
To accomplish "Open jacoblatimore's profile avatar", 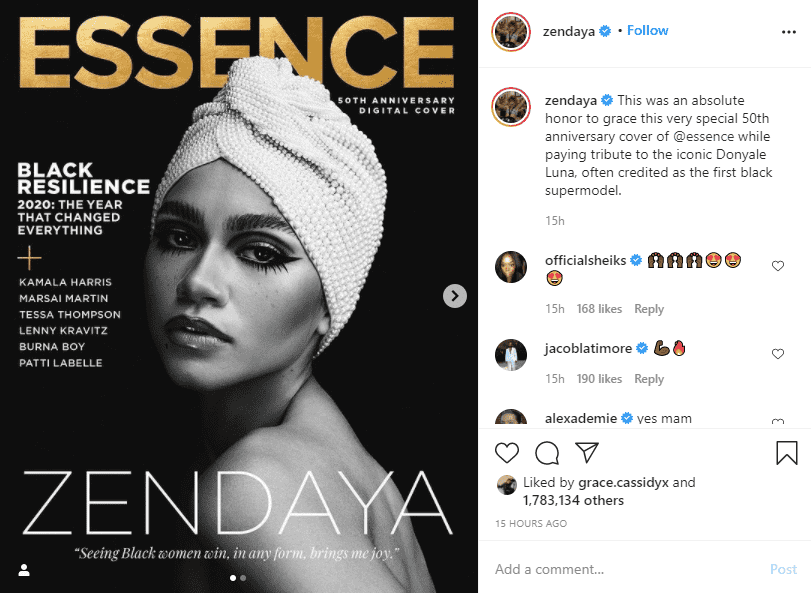I will 511,355.
